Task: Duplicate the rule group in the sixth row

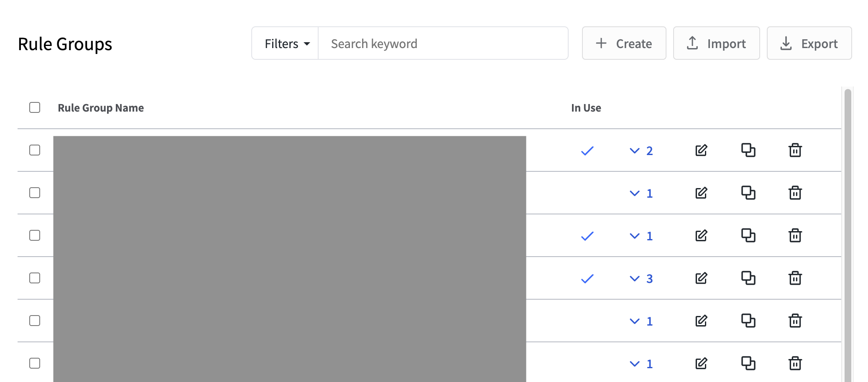Action: [x=748, y=364]
